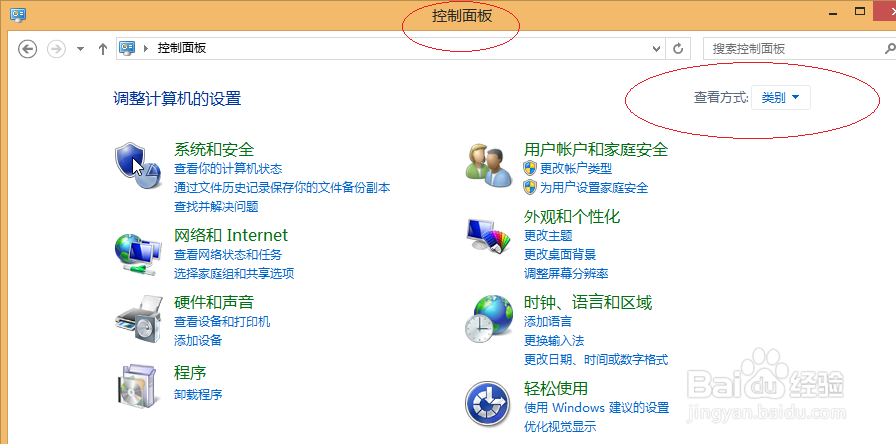Click the 为用户设置家庭安全 link
896x444 pixels.
594,187
